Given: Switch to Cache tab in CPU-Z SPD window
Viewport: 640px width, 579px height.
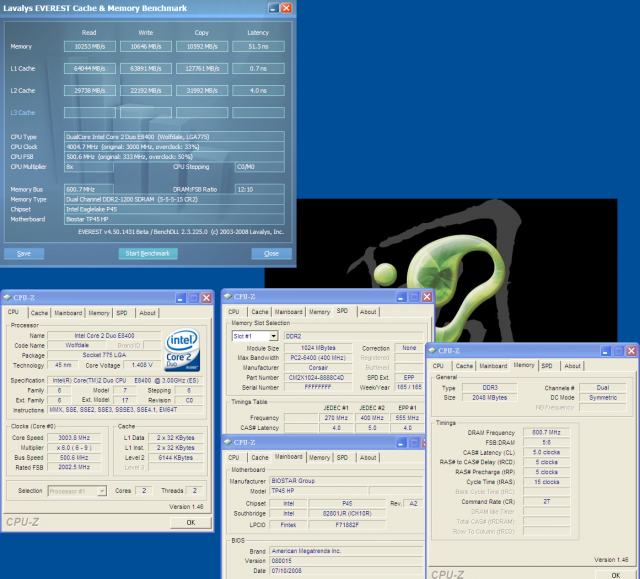Looking at the screenshot, I should click(260, 312).
